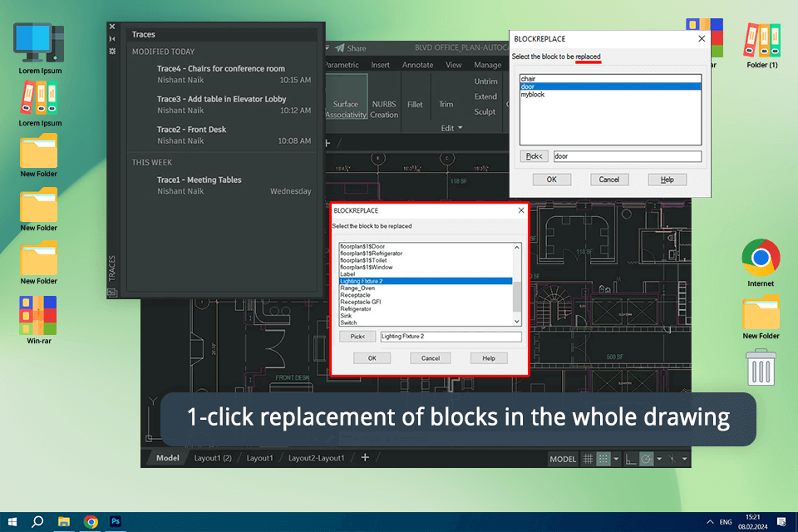Select the Layout2-Layout1 tab
This screenshot has width=798, height=532.
(x=316, y=458)
